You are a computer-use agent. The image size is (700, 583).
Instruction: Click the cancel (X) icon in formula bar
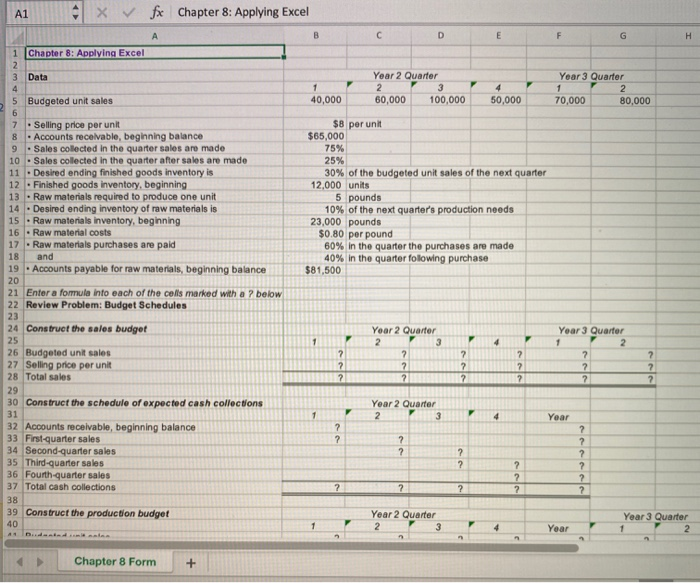102,12
